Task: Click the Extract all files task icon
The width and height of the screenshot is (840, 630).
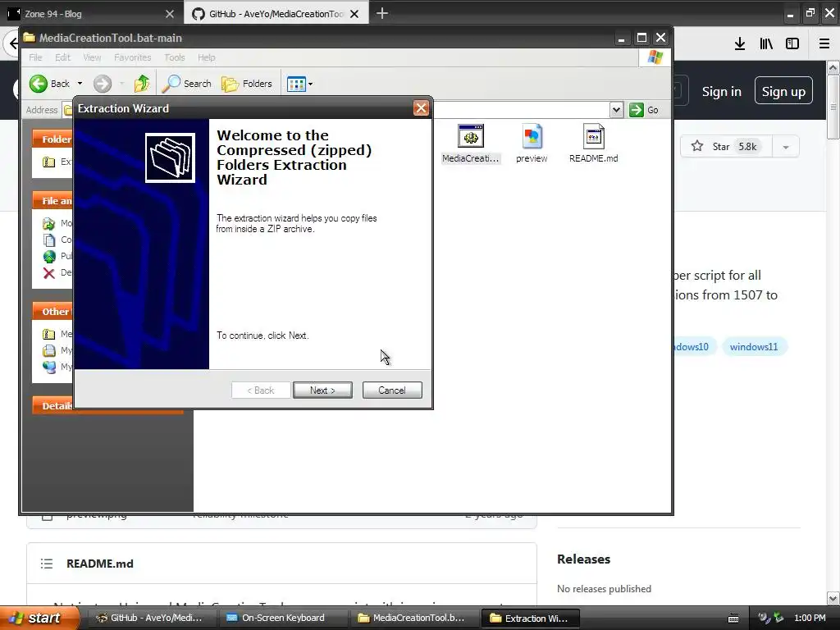Action: (x=48, y=162)
